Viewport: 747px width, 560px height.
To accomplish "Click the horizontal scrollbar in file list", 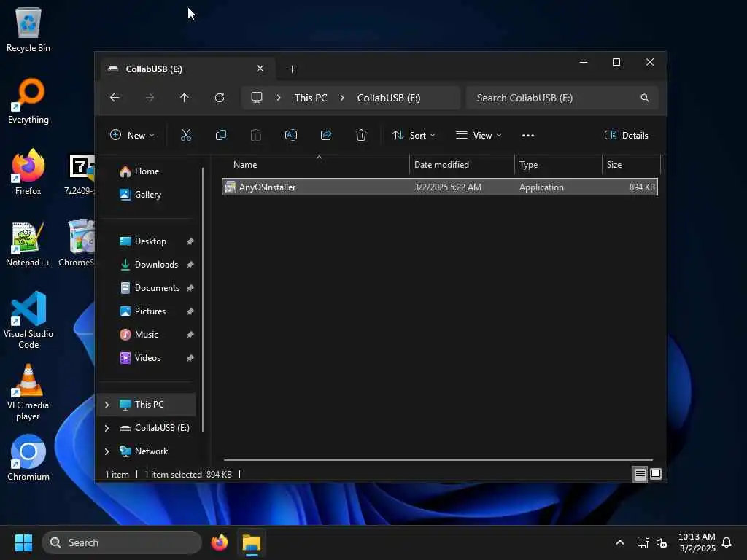I will [438, 460].
